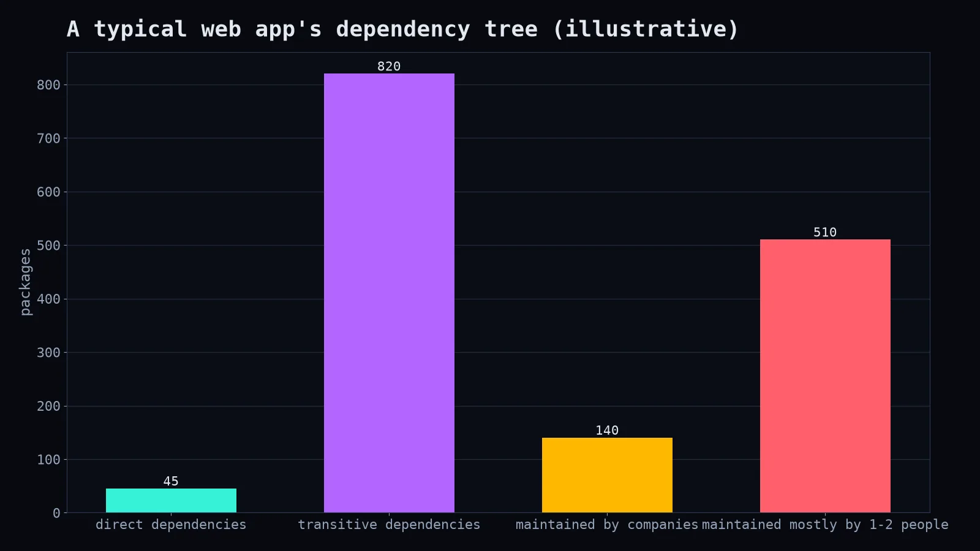Viewport: 980px width, 551px height.
Task: Select the orange maintained by companies bar
Action: click(607, 475)
